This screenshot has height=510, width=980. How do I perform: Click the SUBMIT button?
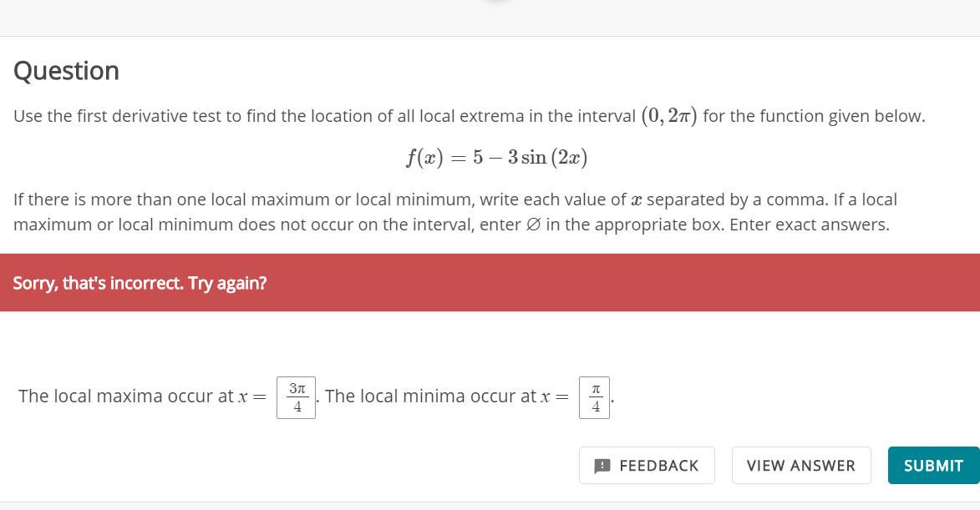[x=933, y=465]
